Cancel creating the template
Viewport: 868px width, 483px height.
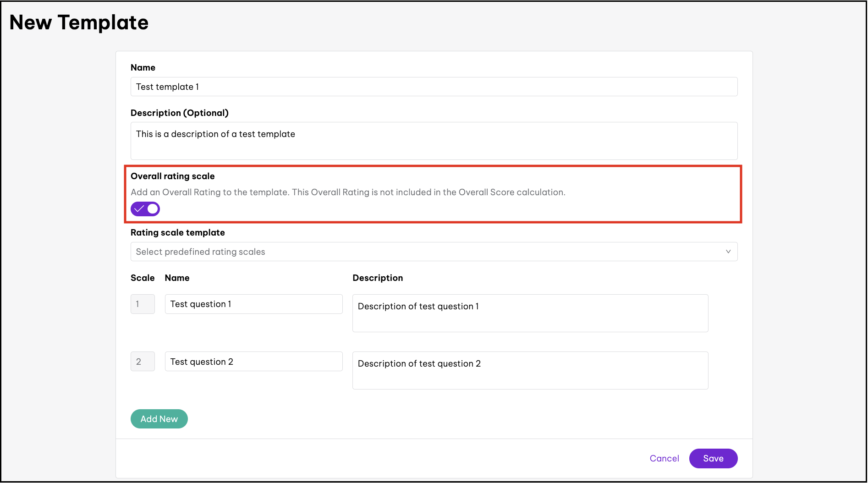pyautogui.click(x=664, y=458)
